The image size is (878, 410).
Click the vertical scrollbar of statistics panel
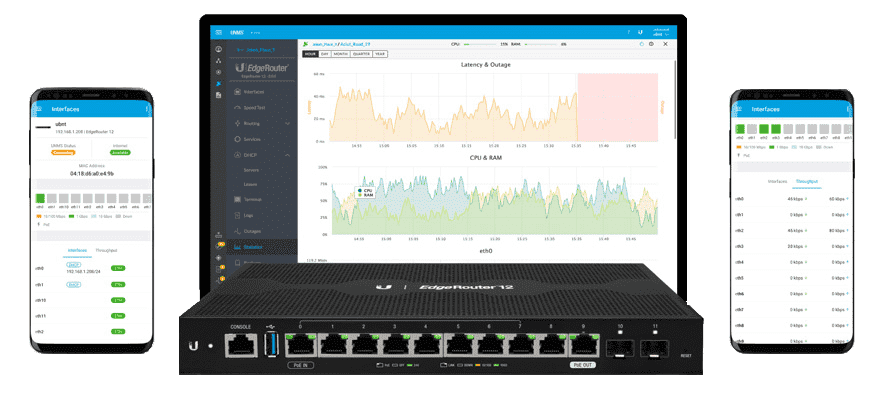[x=675, y=101]
